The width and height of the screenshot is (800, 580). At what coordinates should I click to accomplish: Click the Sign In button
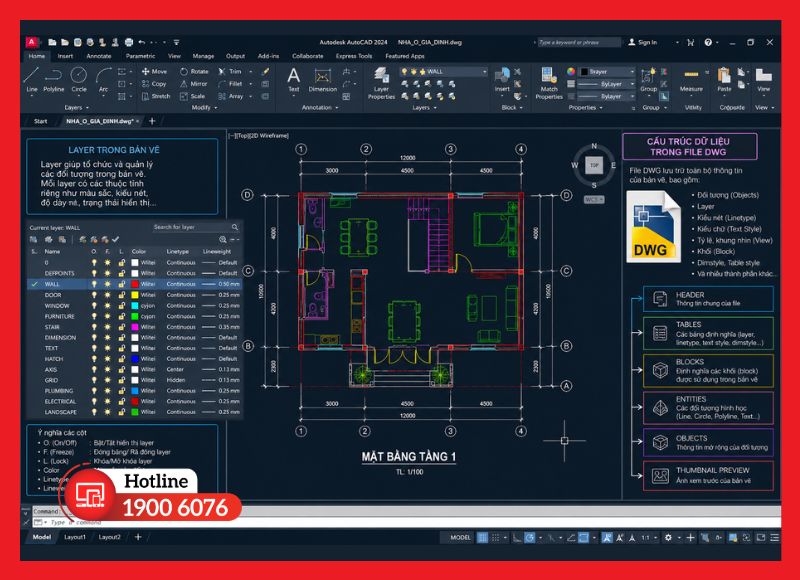tap(642, 42)
